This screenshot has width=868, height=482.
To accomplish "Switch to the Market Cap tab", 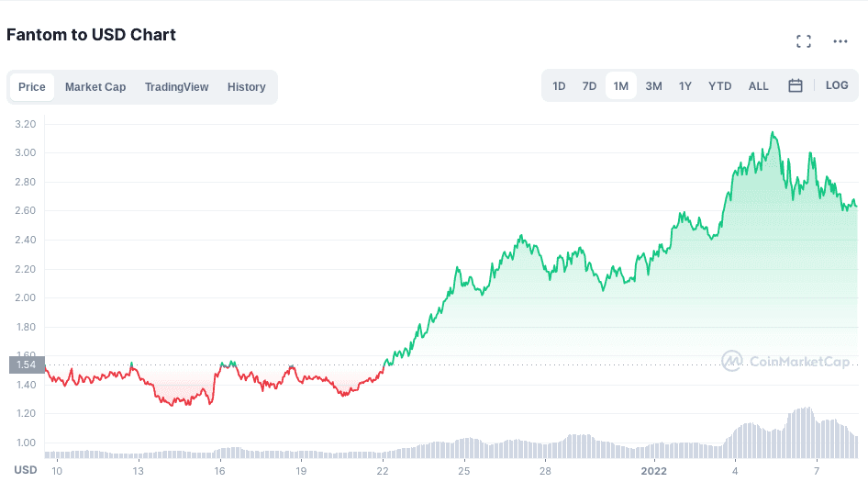I will pos(95,87).
